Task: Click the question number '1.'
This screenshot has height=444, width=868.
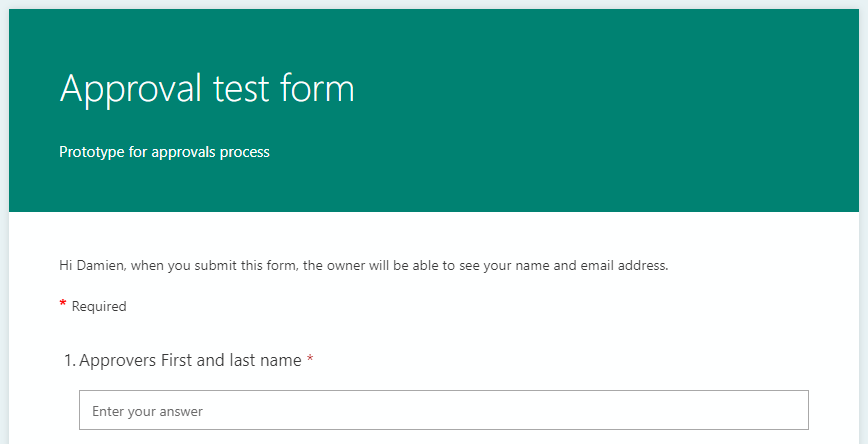Action: pos(70,360)
